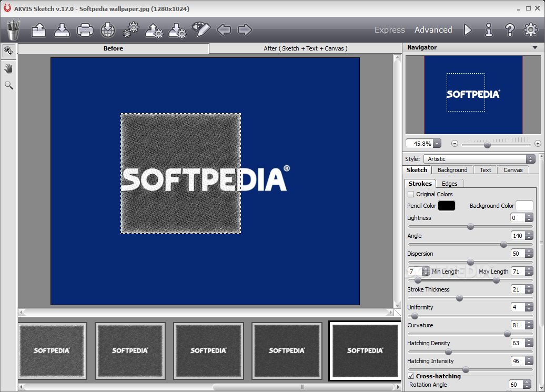Click the Run processing play button

tap(468, 30)
